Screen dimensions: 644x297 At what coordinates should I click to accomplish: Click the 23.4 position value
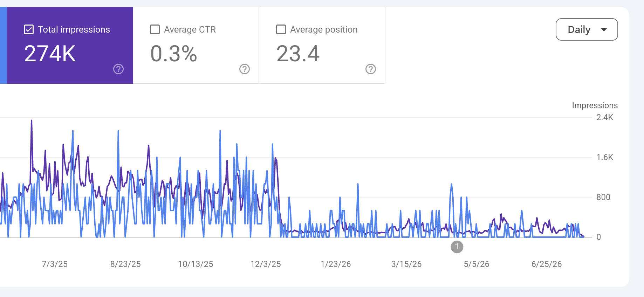pyautogui.click(x=298, y=54)
